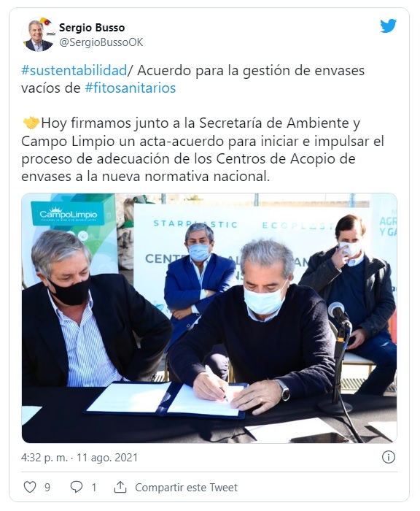Open the #sustentabilidad hashtag

click(x=74, y=70)
